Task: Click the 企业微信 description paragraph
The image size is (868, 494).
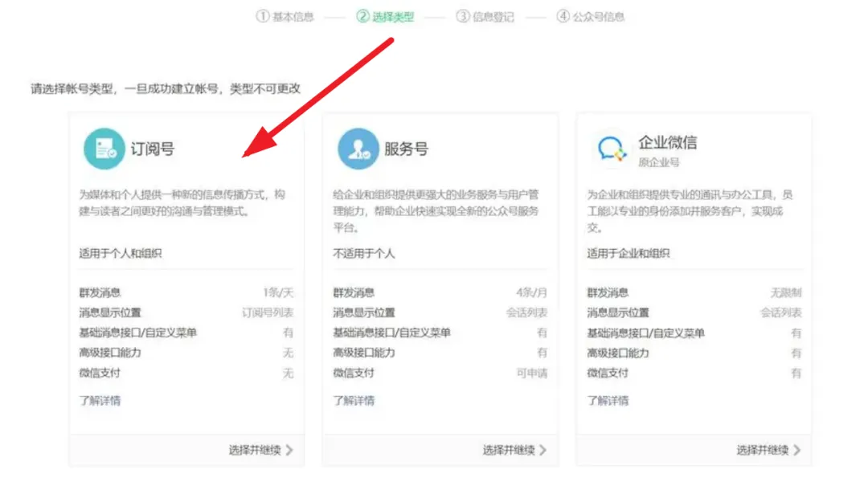Action: click(690, 210)
